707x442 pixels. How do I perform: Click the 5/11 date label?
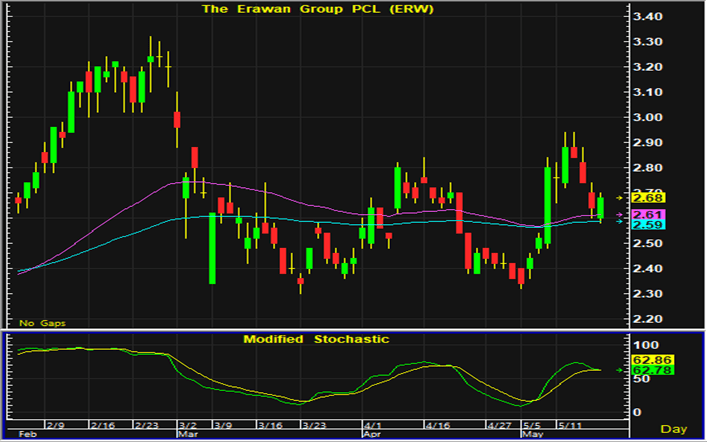tap(569, 425)
